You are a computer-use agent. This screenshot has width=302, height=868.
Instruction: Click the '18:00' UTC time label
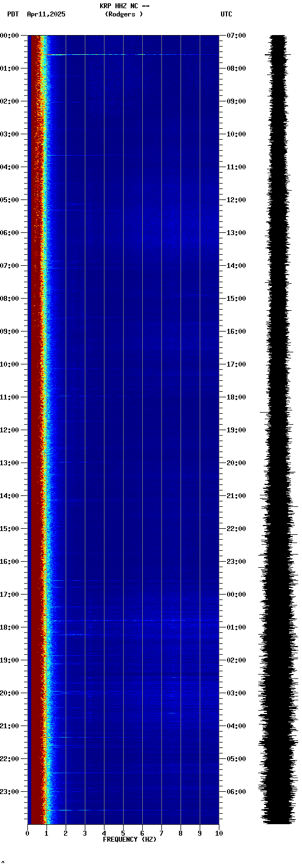coord(236,397)
